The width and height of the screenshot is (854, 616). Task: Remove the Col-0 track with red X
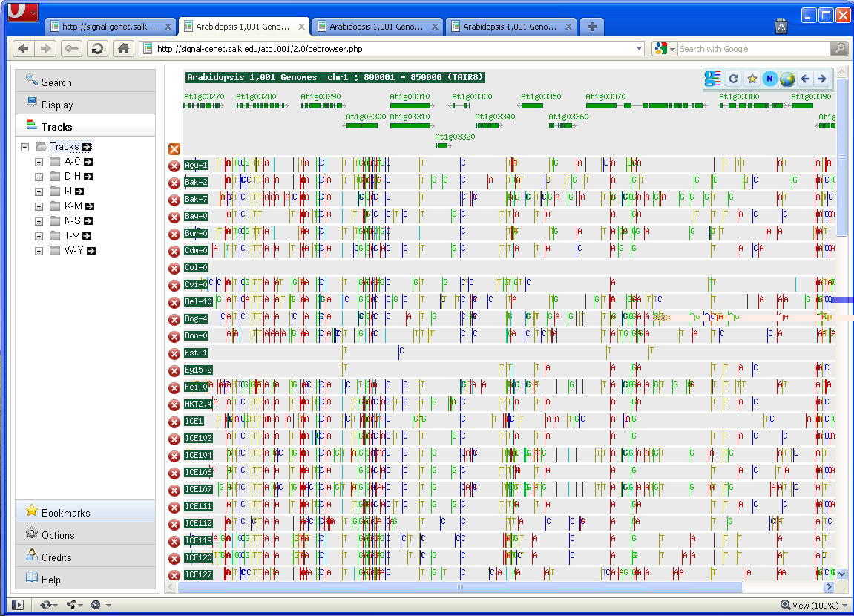tap(174, 268)
